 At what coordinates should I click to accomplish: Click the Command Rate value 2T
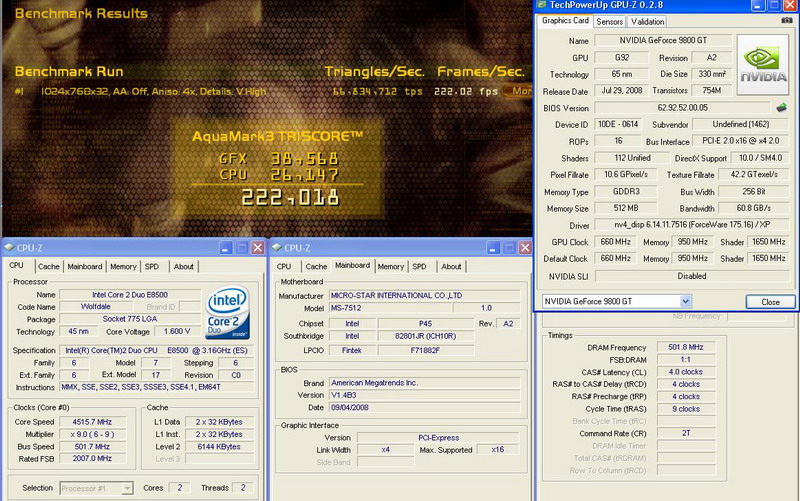[686, 433]
